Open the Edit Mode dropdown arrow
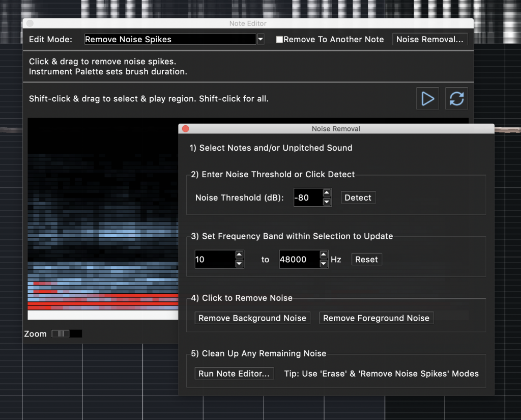The width and height of the screenshot is (521, 420). [260, 39]
